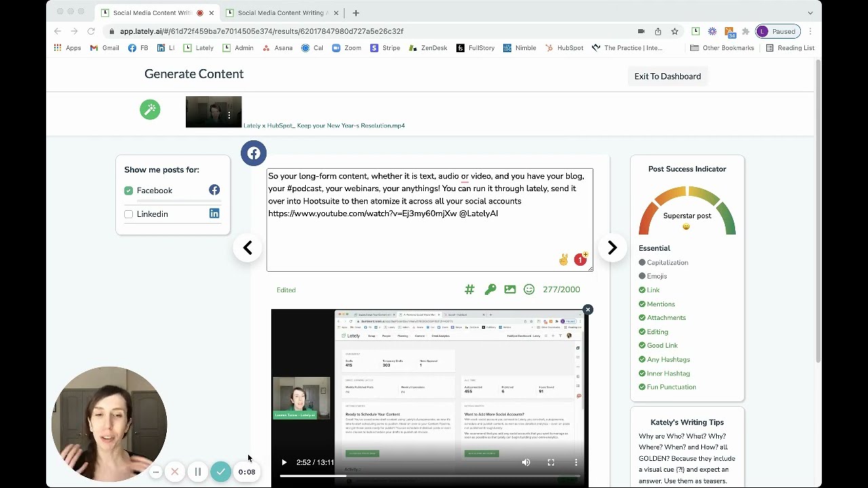This screenshot has height=488, width=868.
Task: Click browser back arrow
Action: pos(58,31)
